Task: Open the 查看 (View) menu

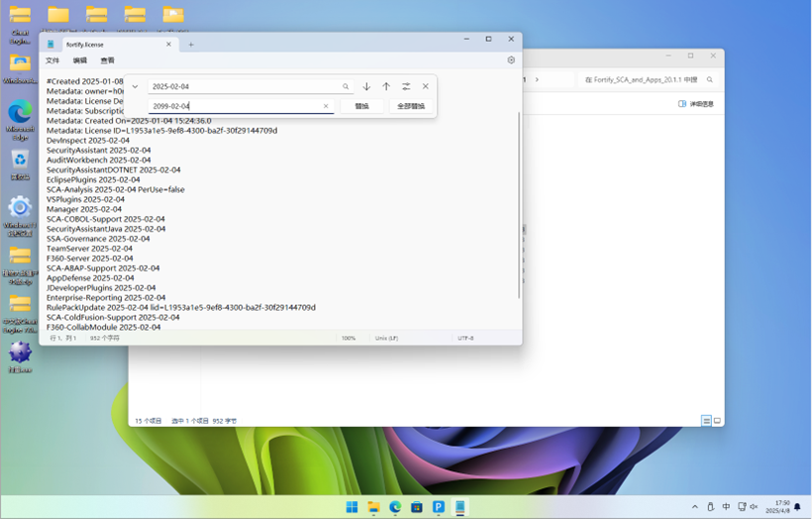Action: coord(107,60)
